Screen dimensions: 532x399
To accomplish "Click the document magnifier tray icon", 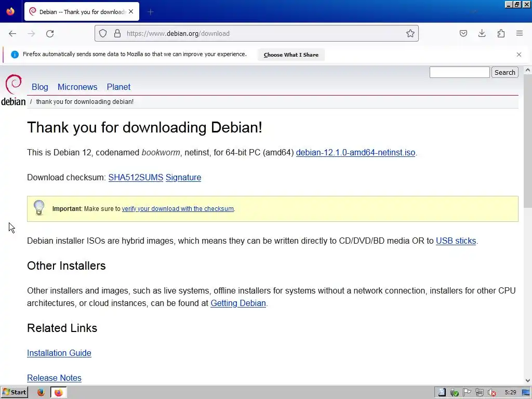I will point(442,393).
